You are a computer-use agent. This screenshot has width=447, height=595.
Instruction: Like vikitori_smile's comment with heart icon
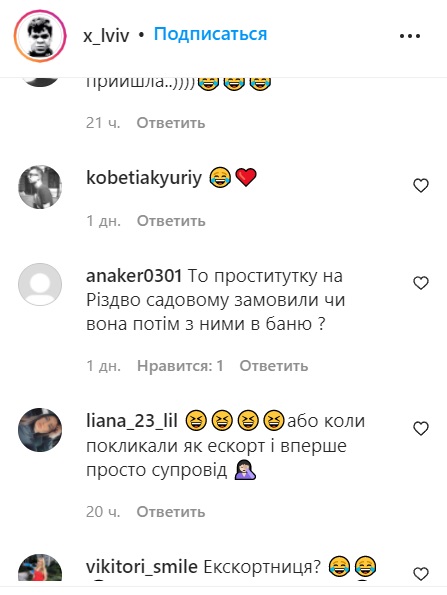(420, 574)
